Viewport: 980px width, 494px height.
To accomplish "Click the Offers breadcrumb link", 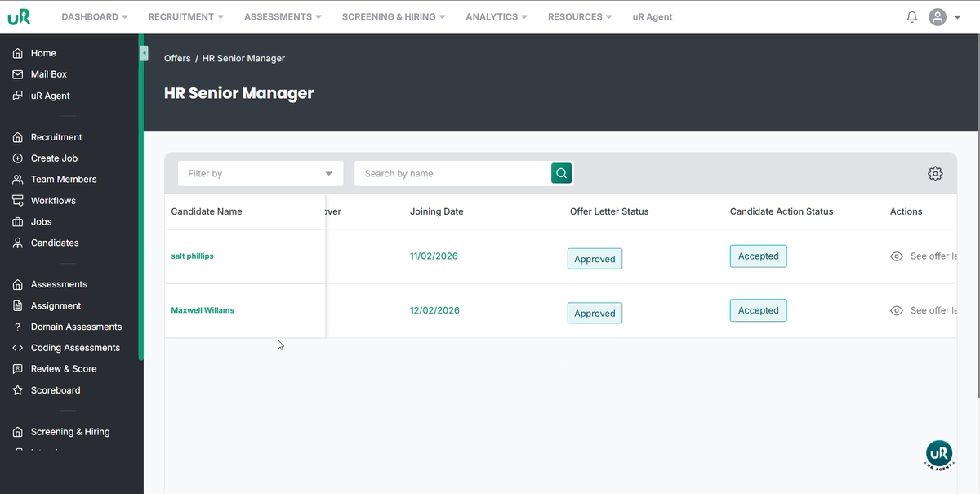I will coord(177,59).
